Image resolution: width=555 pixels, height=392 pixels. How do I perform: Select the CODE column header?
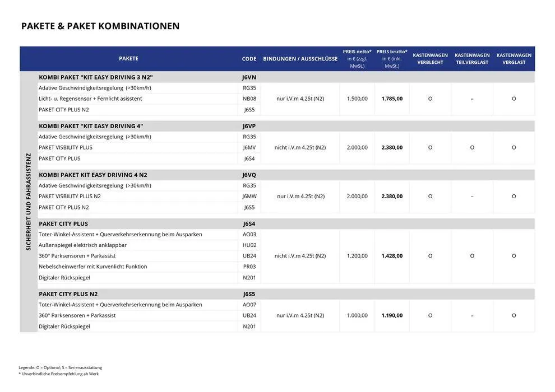point(249,59)
